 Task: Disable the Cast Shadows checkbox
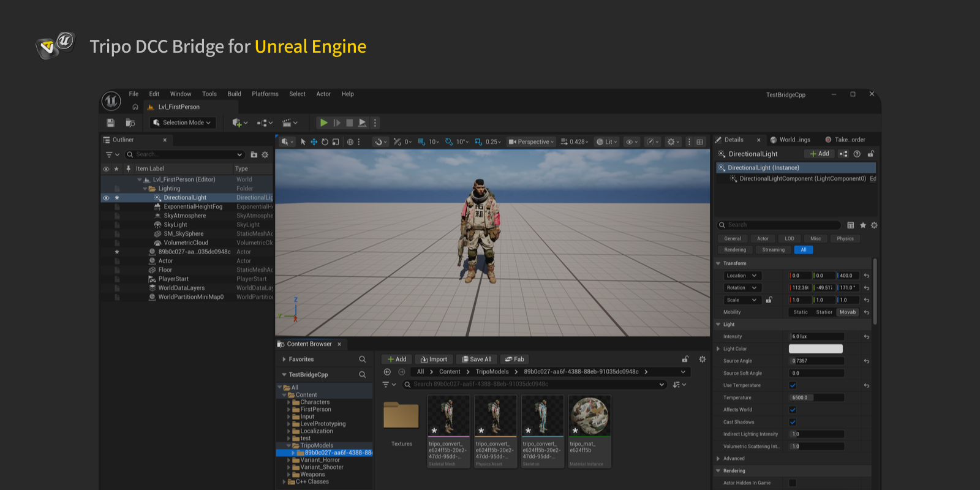tap(793, 422)
